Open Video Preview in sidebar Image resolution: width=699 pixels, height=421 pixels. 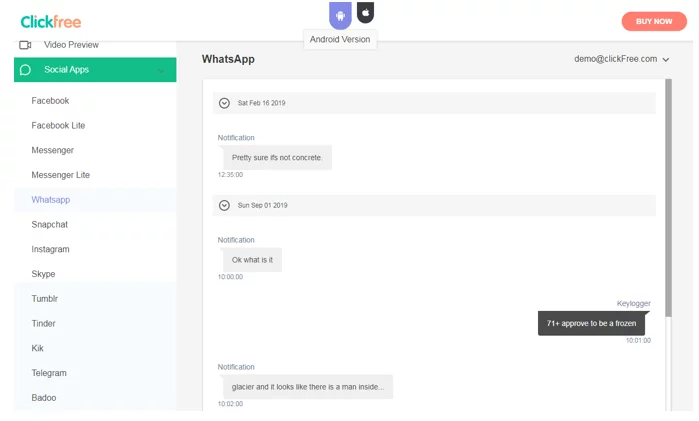pos(71,45)
